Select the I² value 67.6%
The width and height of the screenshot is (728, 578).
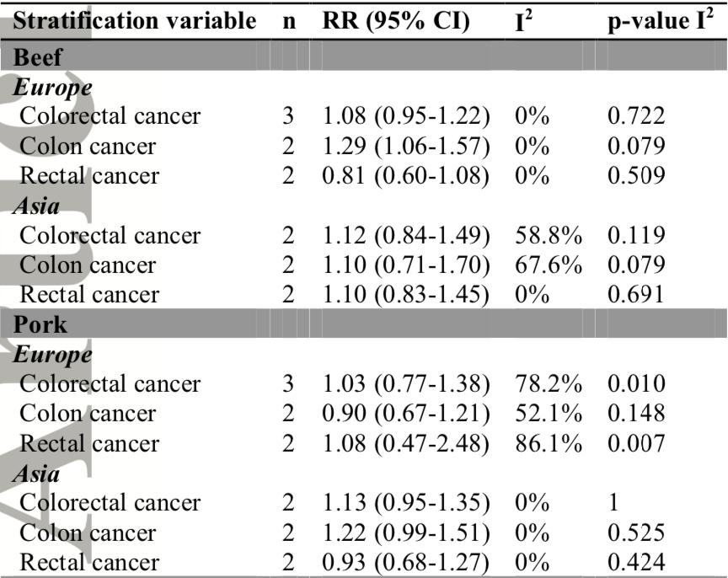point(549,265)
